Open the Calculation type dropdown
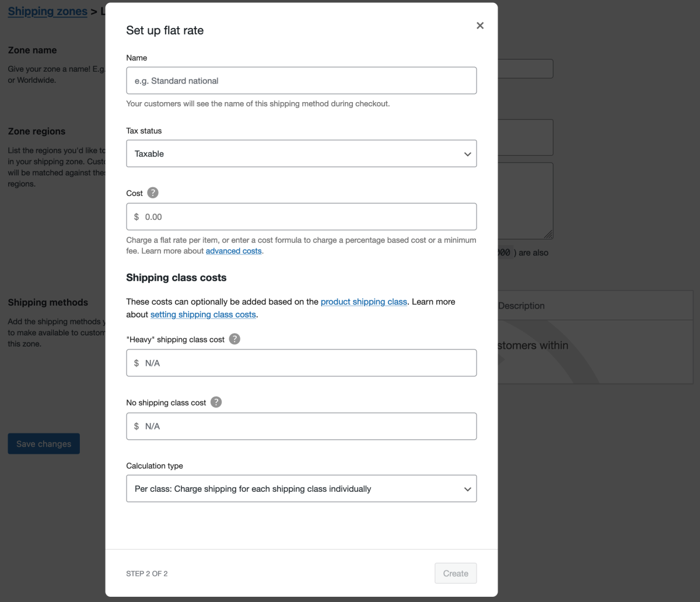The height and width of the screenshot is (602, 700). click(301, 488)
